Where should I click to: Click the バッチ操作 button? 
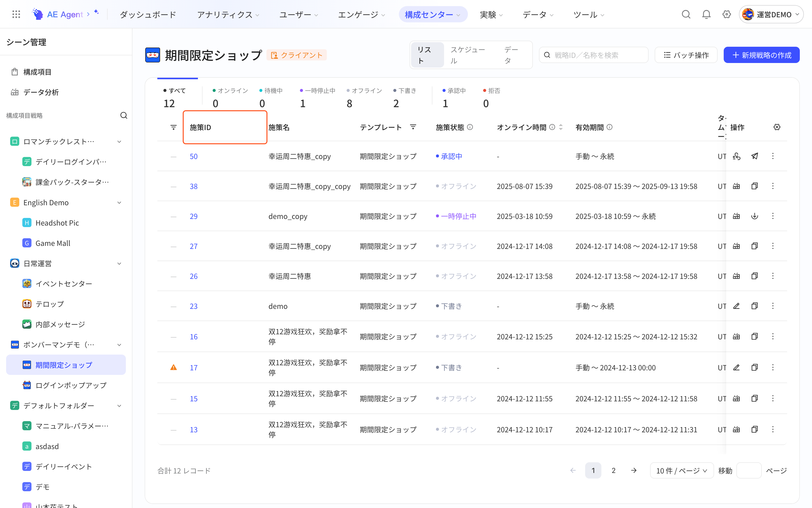click(686, 55)
